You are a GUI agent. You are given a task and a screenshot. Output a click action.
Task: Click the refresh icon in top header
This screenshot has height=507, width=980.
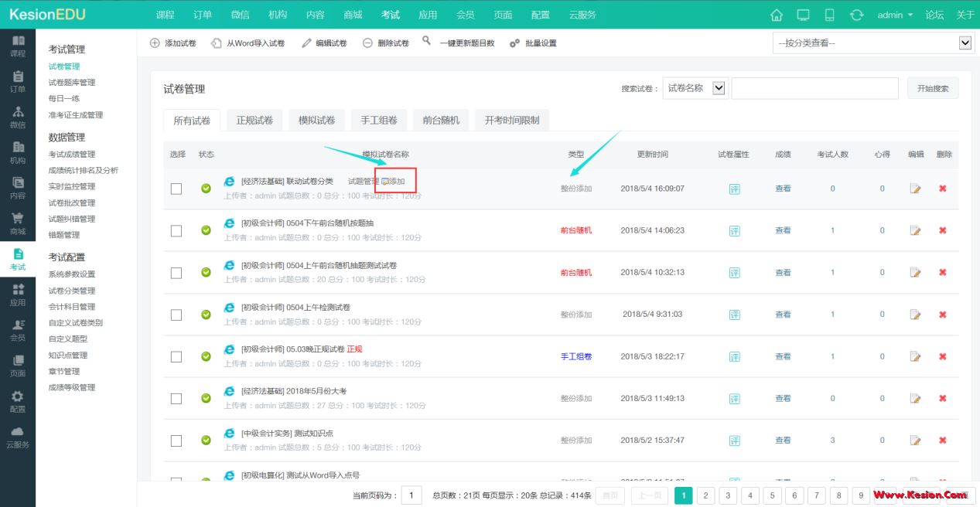pyautogui.click(x=855, y=15)
